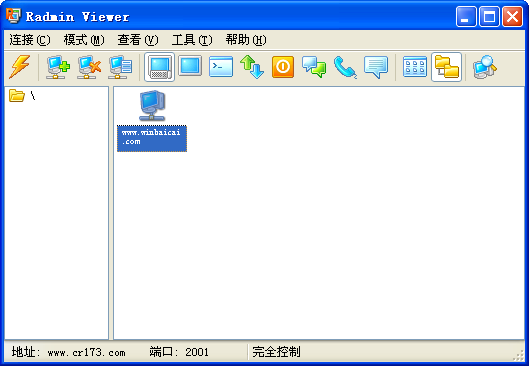Image resolution: width=529 pixels, height=366 pixels.
Task: Open the 查看(V) menu
Action: (x=138, y=40)
